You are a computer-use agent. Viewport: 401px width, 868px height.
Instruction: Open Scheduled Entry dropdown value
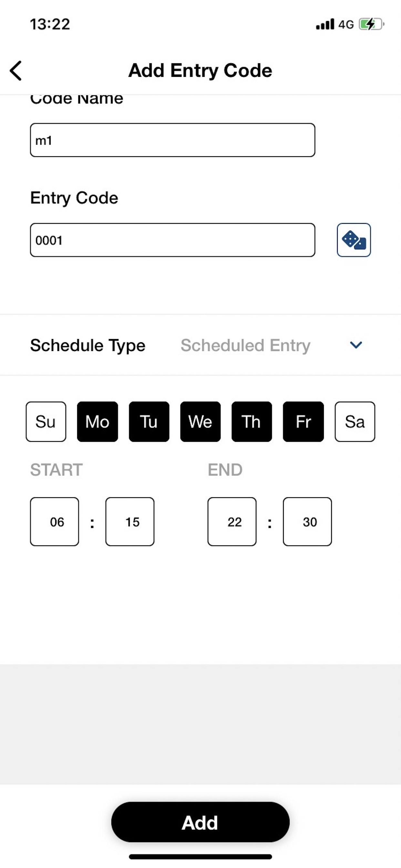245,346
